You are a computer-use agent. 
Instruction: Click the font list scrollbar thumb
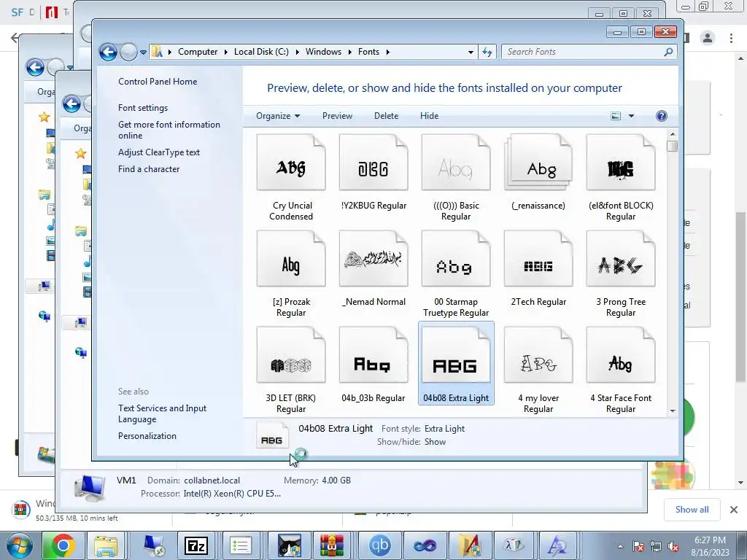tap(672, 146)
